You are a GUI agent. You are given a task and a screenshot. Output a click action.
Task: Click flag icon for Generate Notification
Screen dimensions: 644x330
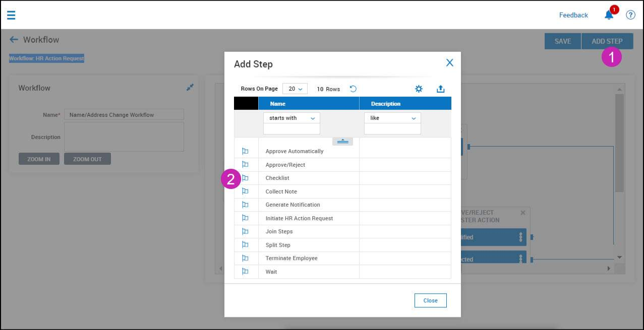[246, 205]
